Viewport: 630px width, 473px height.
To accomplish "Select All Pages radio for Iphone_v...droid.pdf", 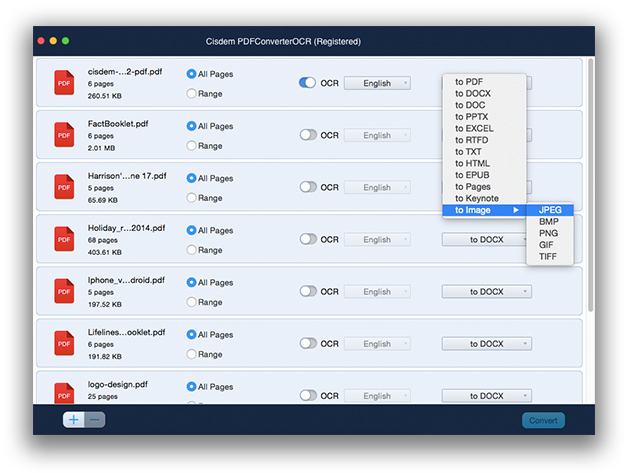I will [191, 282].
